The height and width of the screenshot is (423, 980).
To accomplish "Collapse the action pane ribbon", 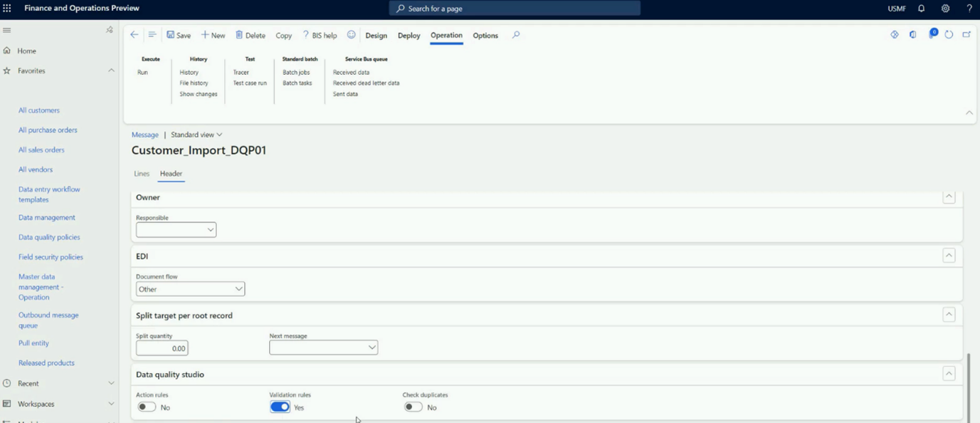I will (969, 113).
